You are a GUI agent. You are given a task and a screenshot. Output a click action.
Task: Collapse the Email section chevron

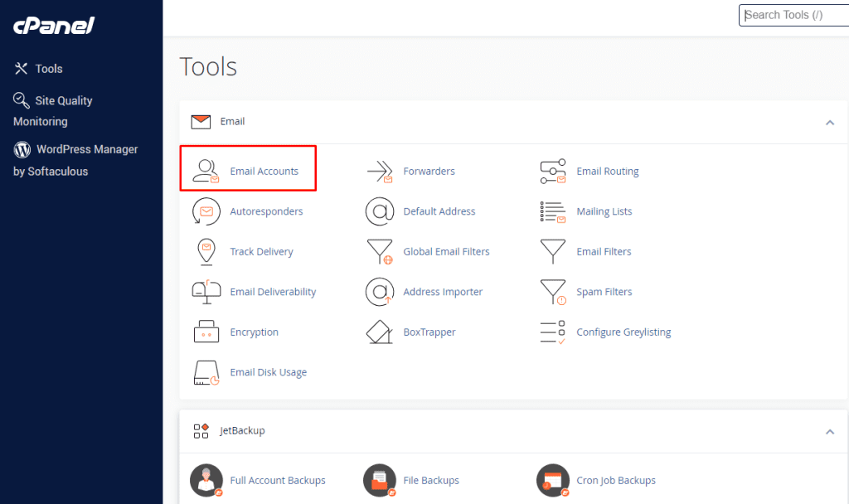[829, 123]
